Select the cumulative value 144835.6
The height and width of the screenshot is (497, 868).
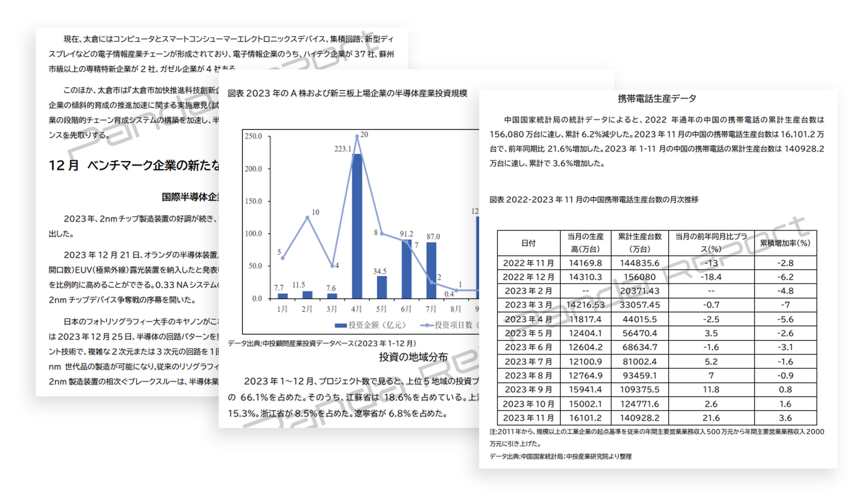[640, 263]
